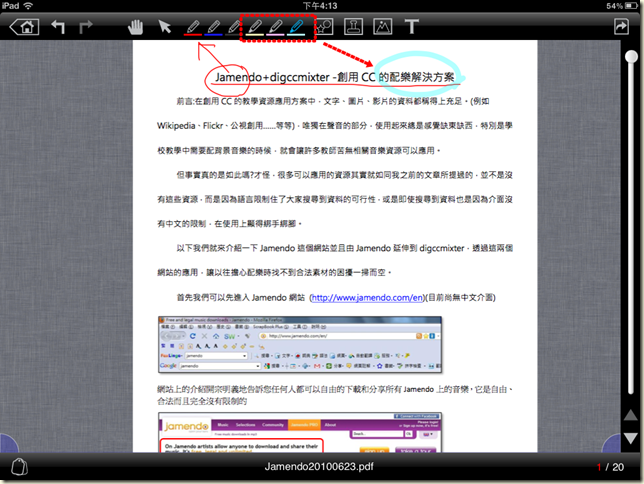
Task: Tap the share export icon
Action: (x=621, y=27)
